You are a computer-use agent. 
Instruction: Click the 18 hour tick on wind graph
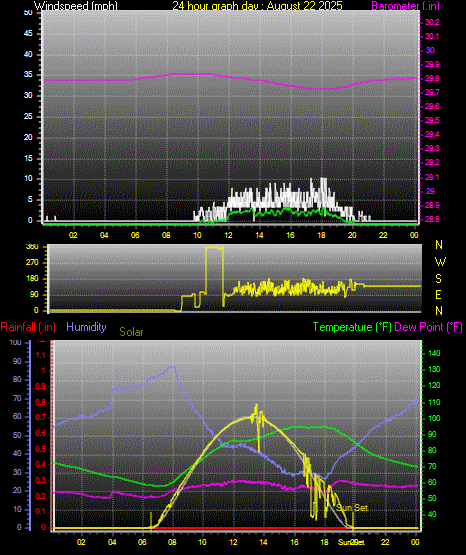tap(321, 235)
